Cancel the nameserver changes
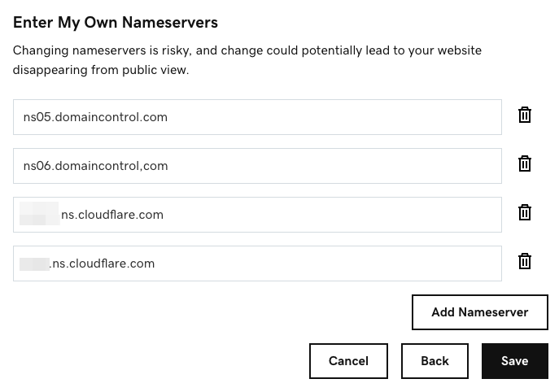 348,361
